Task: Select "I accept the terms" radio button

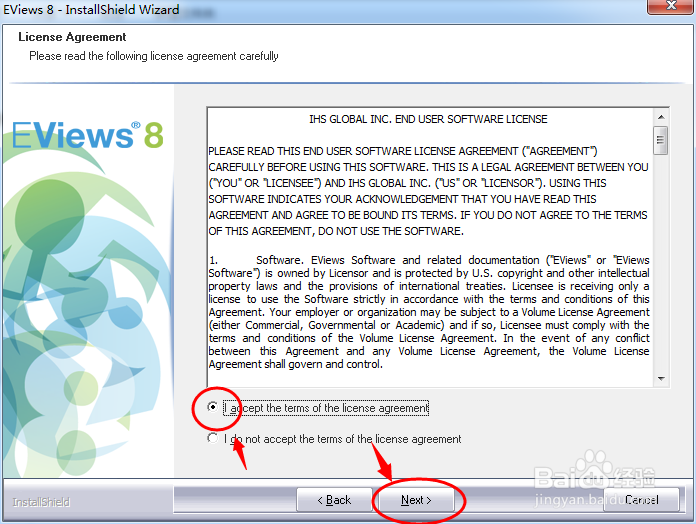Action: [213, 407]
